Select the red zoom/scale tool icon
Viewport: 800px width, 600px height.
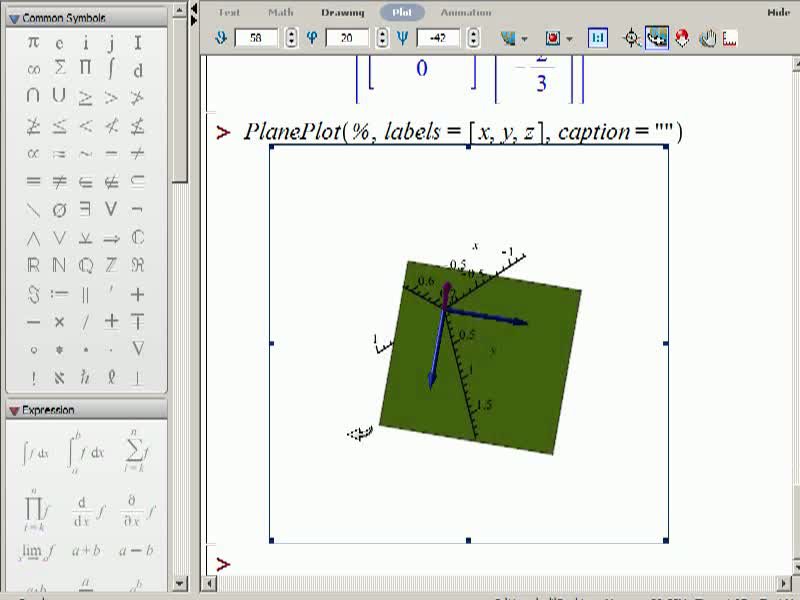682,38
